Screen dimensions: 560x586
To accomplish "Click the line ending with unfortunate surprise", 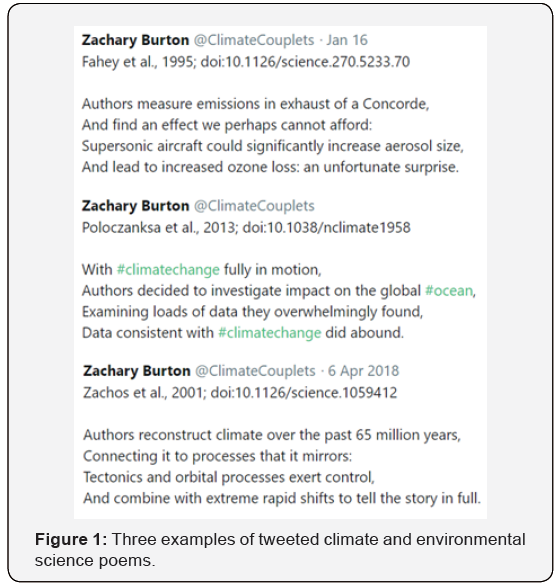I will pos(270,167).
